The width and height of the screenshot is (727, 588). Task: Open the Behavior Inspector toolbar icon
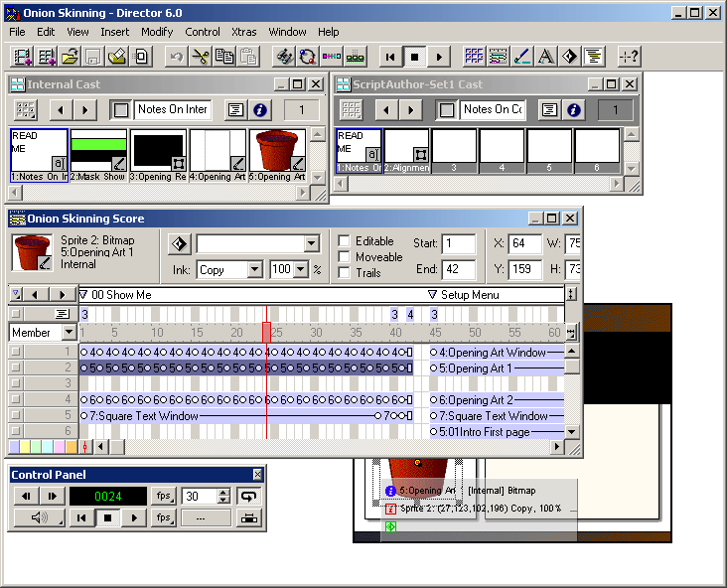point(569,57)
